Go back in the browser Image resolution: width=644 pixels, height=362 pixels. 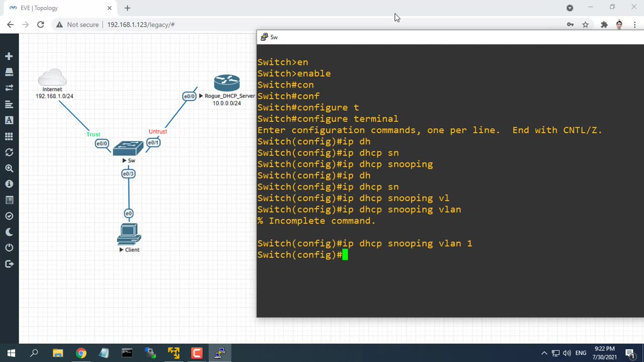click(11, 25)
